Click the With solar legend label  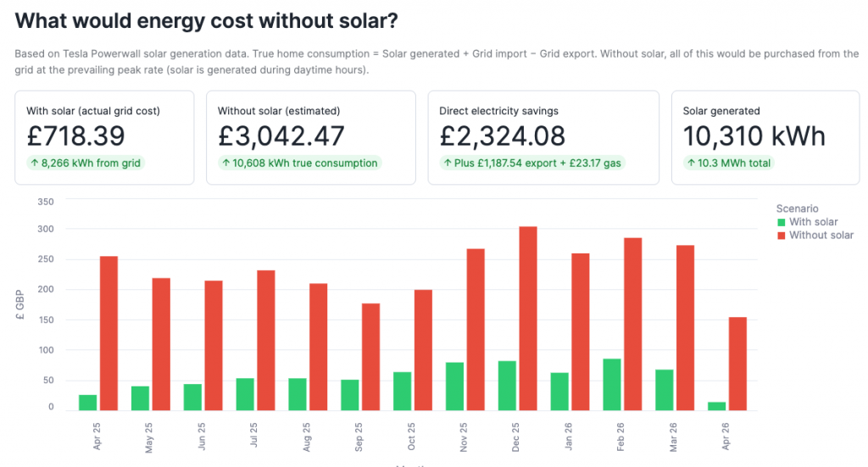(813, 222)
